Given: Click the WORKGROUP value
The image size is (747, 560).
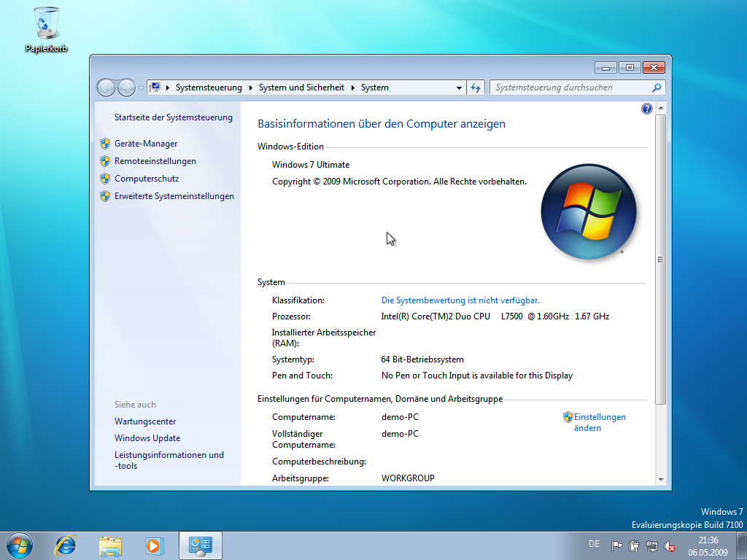Looking at the screenshot, I should (408, 478).
